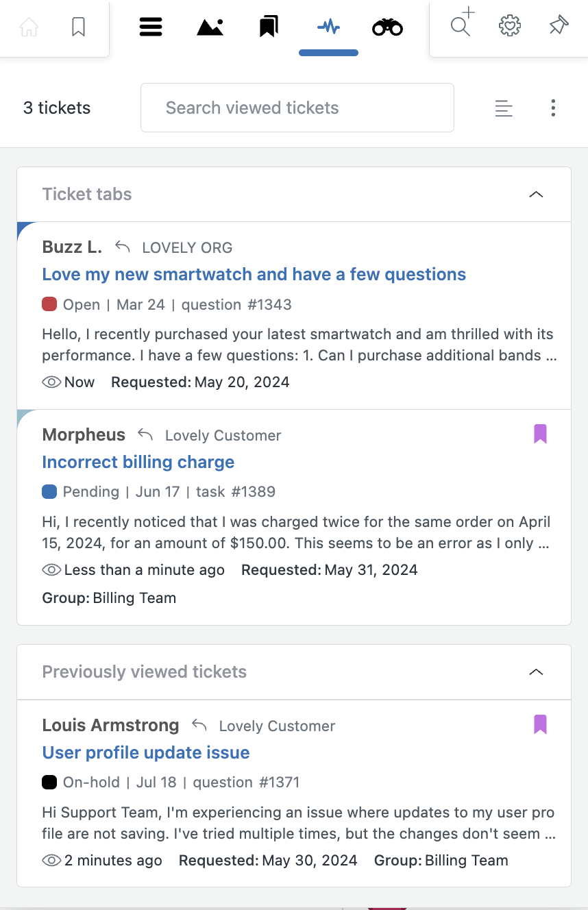This screenshot has width=588, height=910.
Task: Open the home icon tab
Action: 29,27
